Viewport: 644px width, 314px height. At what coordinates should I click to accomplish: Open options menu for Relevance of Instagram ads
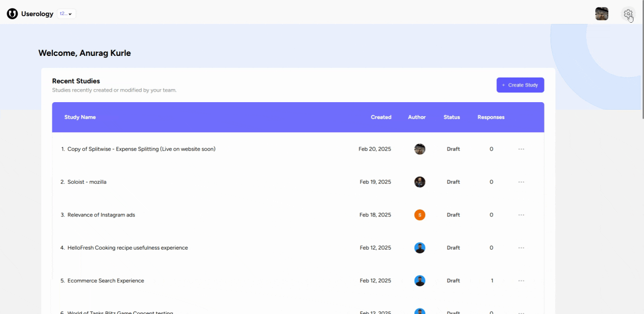(521, 215)
